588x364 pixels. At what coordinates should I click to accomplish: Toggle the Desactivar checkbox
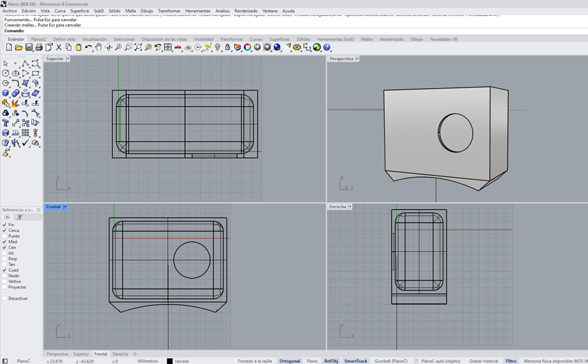pyautogui.click(x=5, y=298)
